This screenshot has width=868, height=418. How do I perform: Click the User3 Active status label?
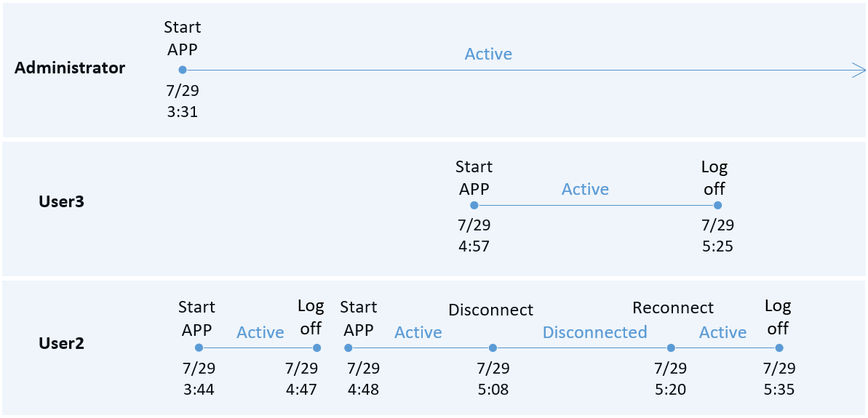[585, 190]
